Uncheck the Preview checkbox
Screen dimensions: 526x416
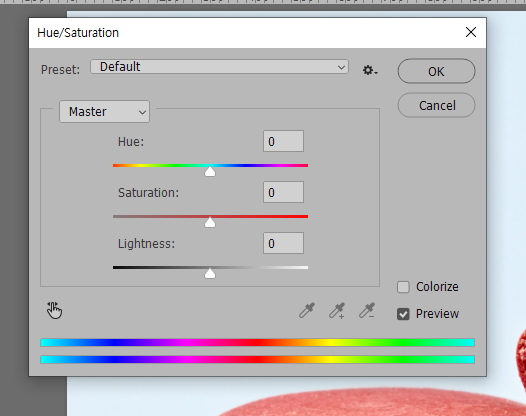click(x=403, y=314)
